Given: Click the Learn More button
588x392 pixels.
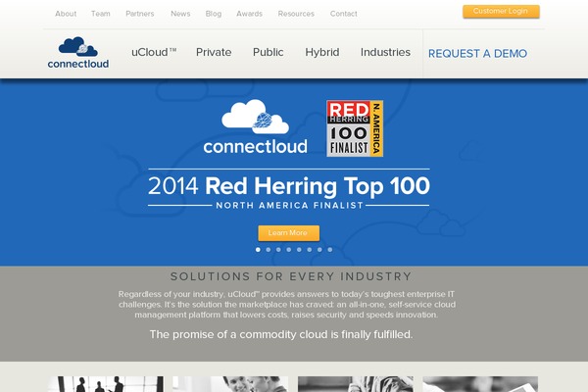Looking at the screenshot, I should [x=288, y=233].
